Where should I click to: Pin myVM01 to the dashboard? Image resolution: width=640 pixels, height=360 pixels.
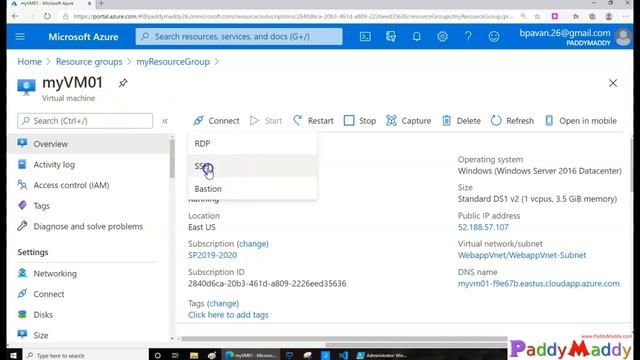[x=123, y=83]
